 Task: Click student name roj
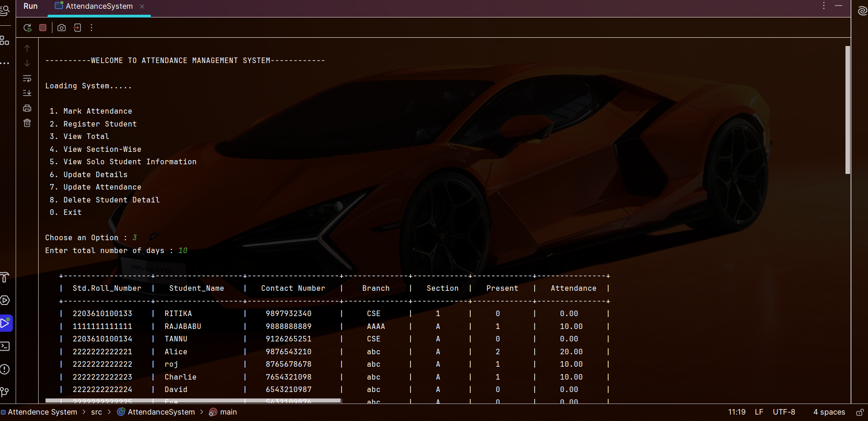pos(171,364)
